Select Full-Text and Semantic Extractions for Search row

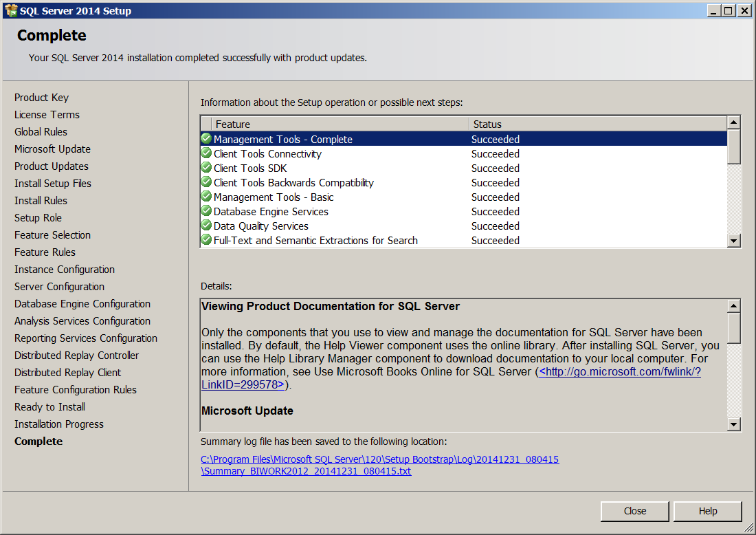pyautogui.click(x=464, y=240)
